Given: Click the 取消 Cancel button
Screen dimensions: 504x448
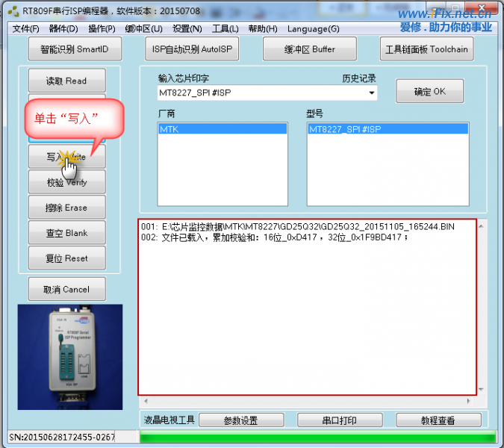Looking at the screenshot, I should (x=66, y=290).
